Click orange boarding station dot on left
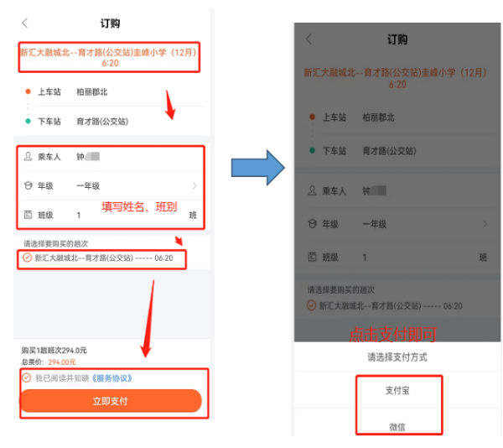The image size is (503, 448). [x=28, y=91]
